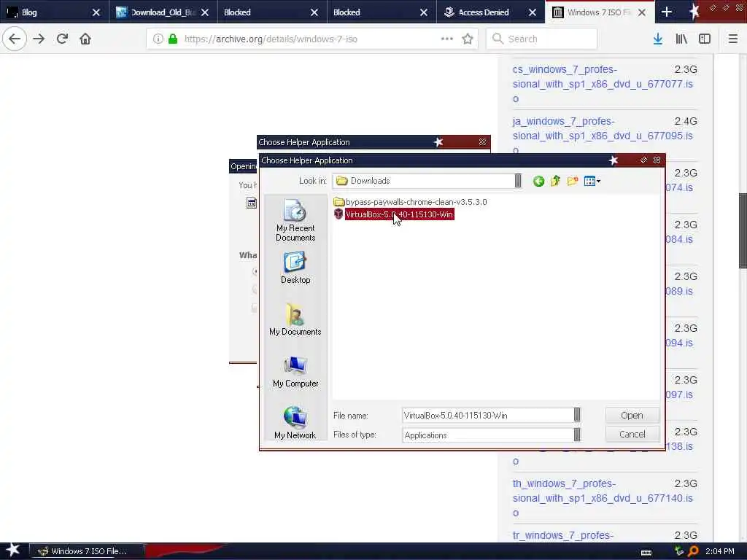The height and width of the screenshot is (560, 747).
Task: Create new folder in file dialog
Action: 573,181
